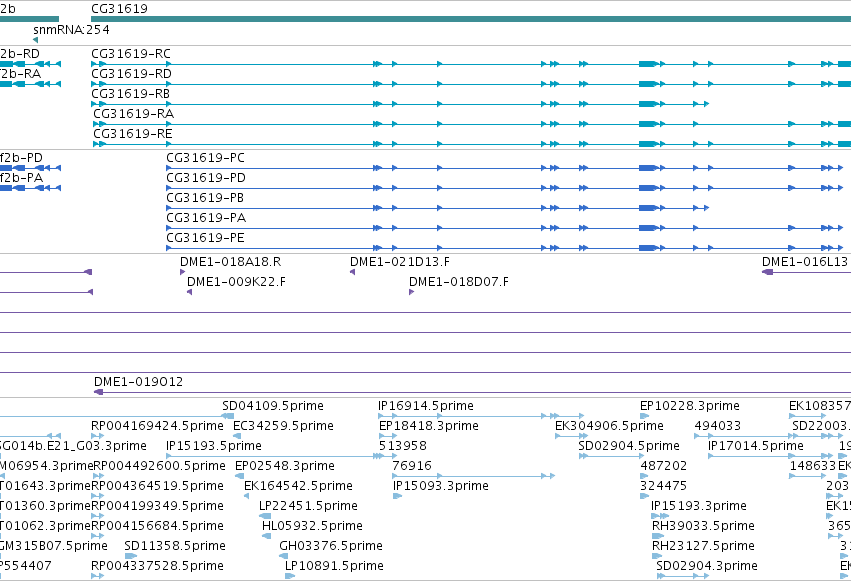Select protein CG31619-PC label
851x581 pixels.
click(205, 158)
